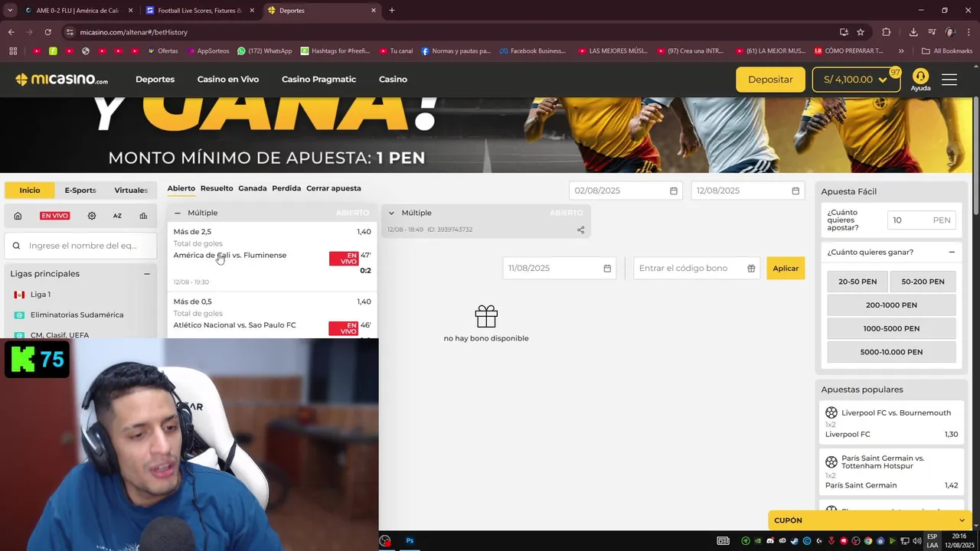Open the Ayuda help headset icon
The height and width of the screenshot is (551, 980).
[920, 76]
